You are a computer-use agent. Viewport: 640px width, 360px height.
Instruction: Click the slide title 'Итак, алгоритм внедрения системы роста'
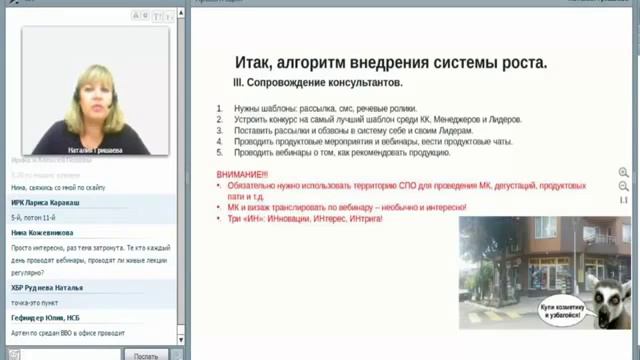[x=391, y=63]
